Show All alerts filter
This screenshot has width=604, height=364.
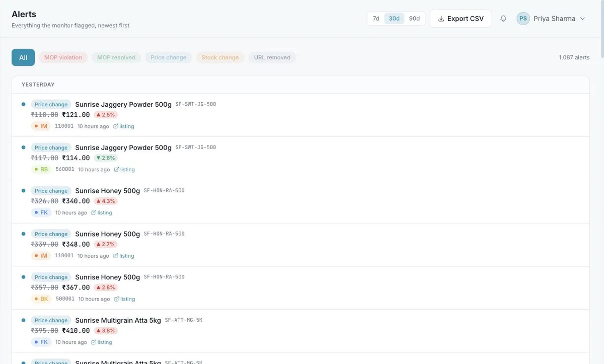(23, 57)
